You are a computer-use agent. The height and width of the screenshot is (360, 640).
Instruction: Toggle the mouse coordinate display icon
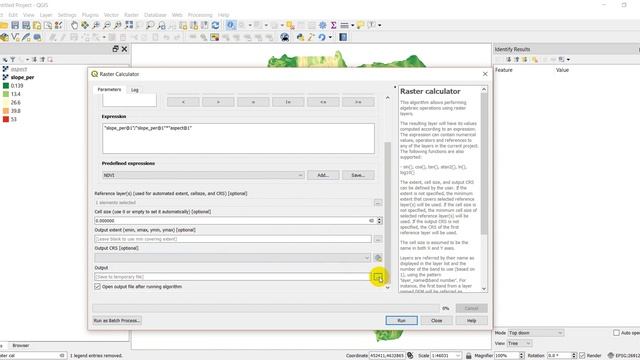pos(410,356)
